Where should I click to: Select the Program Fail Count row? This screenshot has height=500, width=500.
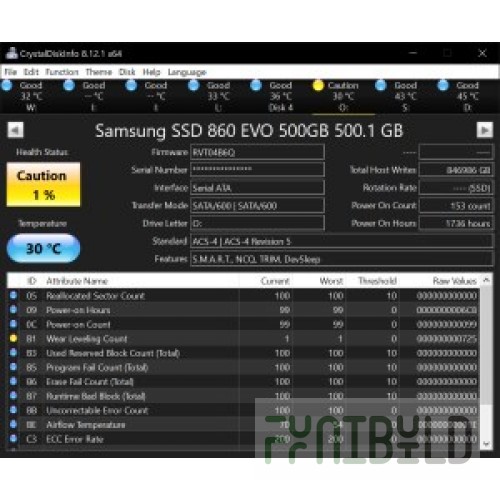pyautogui.click(x=243, y=367)
